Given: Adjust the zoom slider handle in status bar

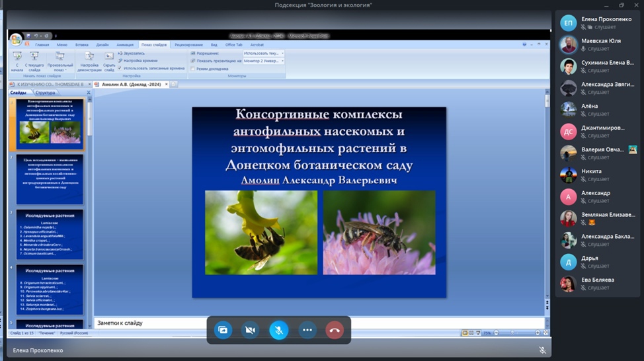Looking at the screenshot, I should (512, 333).
